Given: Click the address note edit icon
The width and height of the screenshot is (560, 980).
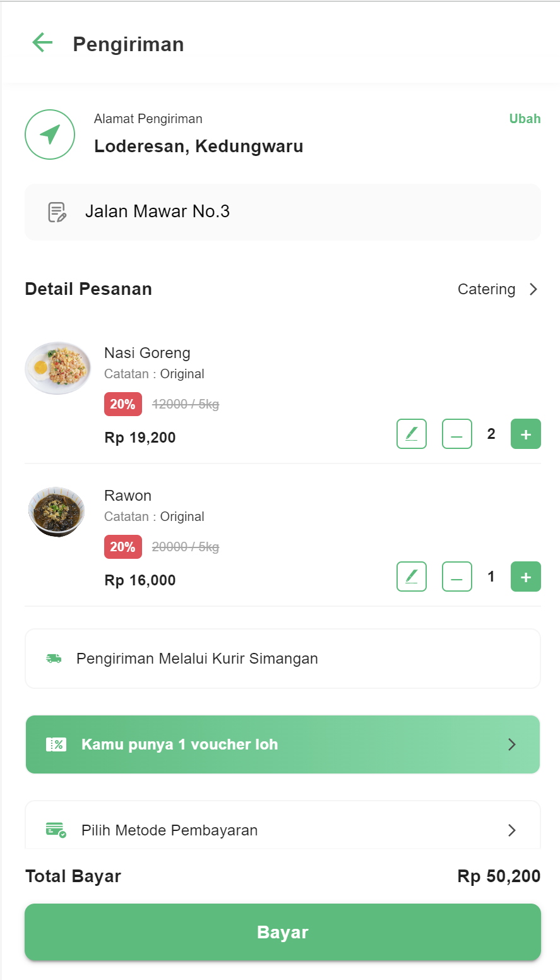Looking at the screenshot, I should [57, 212].
